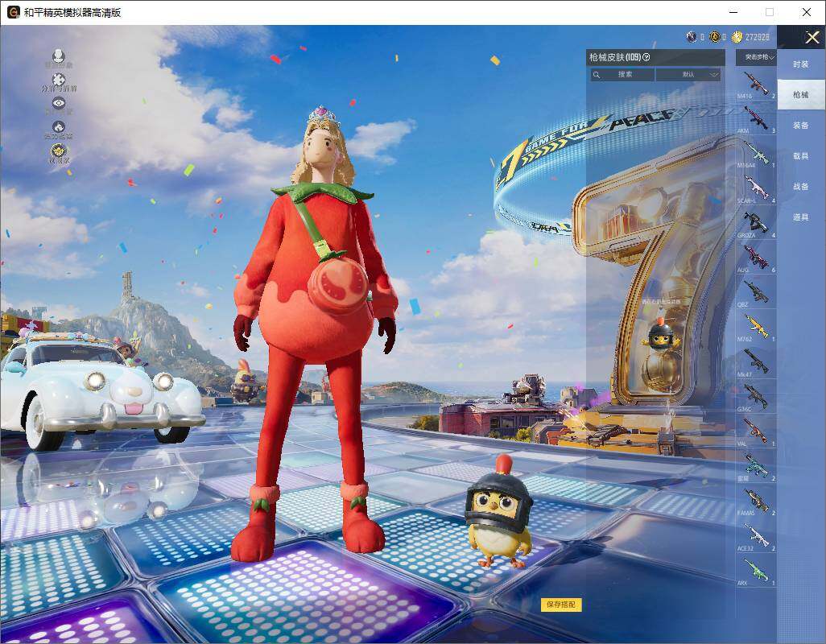The height and width of the screenshot is (644, 826).
Task: Click the fire icon in left column
Action: coord(59,127)
